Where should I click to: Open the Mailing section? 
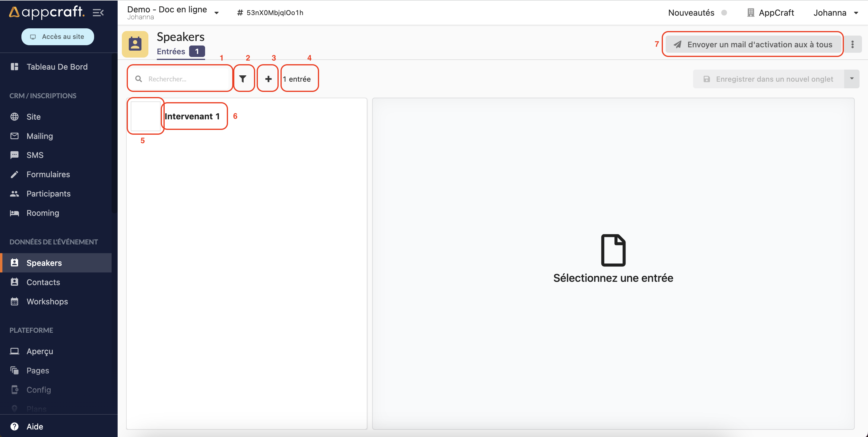(40, 136)
